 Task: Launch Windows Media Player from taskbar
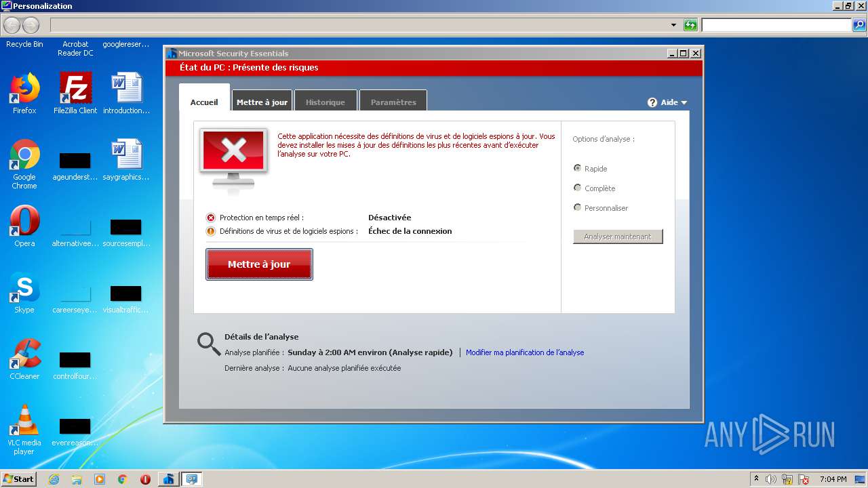(x=100, y=479)
